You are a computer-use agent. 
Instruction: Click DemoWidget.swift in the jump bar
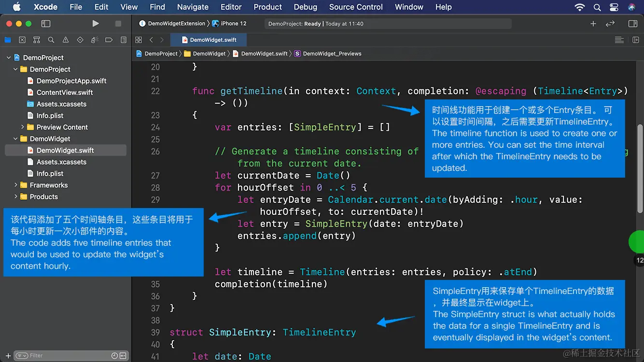pos(260,54)
